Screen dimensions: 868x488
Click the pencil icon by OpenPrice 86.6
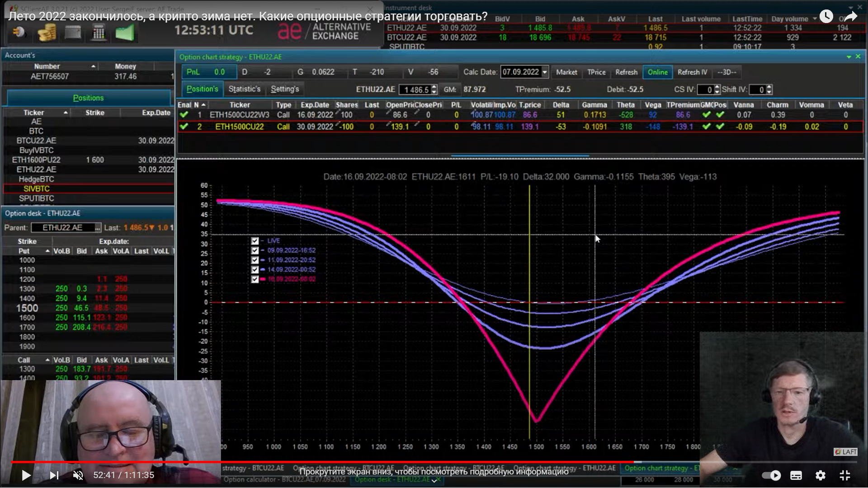[388, 112]
